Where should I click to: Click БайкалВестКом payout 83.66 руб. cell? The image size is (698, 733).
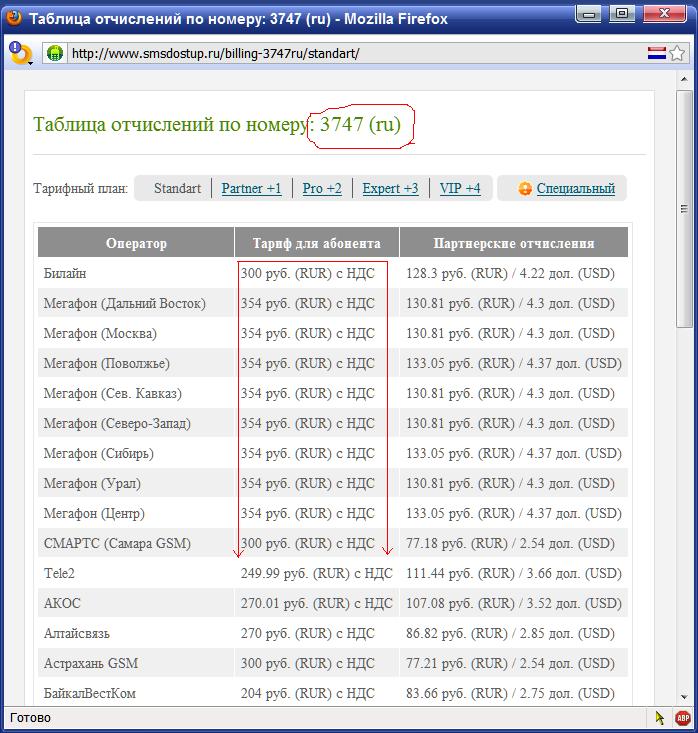point(514,693)
